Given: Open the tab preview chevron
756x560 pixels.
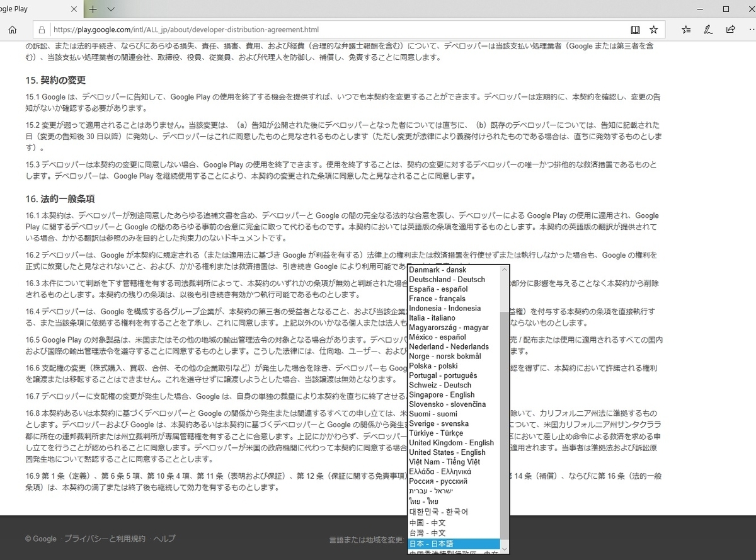Looking at the screenshot, I should click(x=111, y=9).
